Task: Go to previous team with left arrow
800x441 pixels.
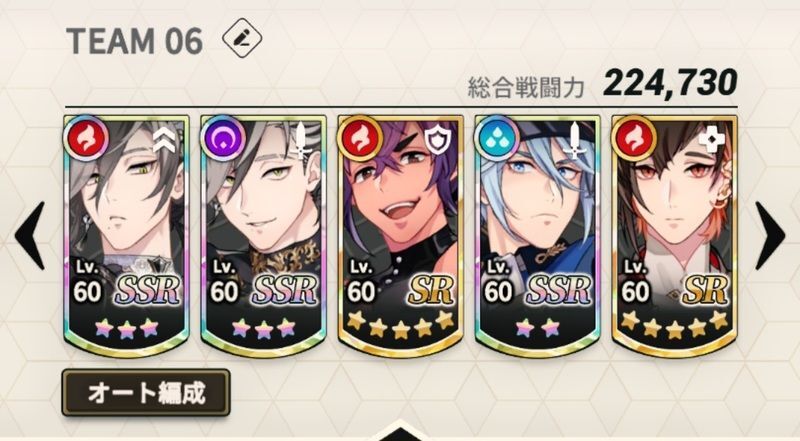Action: (30, 236)
